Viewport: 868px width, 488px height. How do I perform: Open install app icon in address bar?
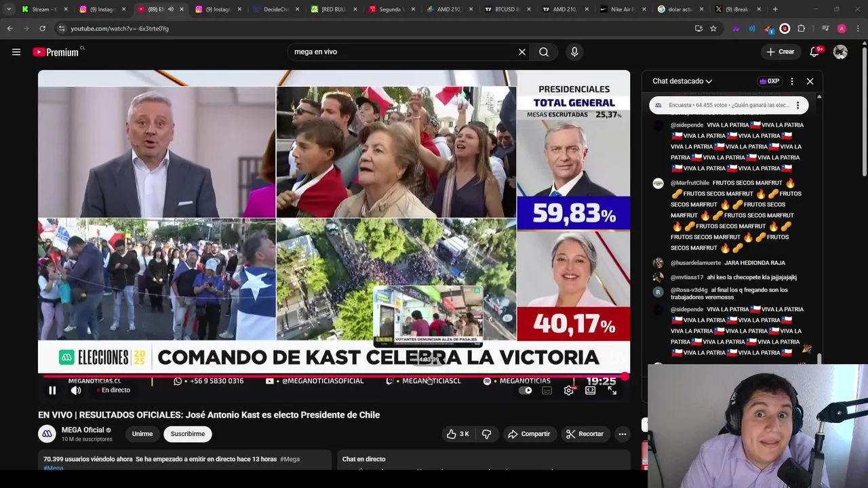[698, 28]
